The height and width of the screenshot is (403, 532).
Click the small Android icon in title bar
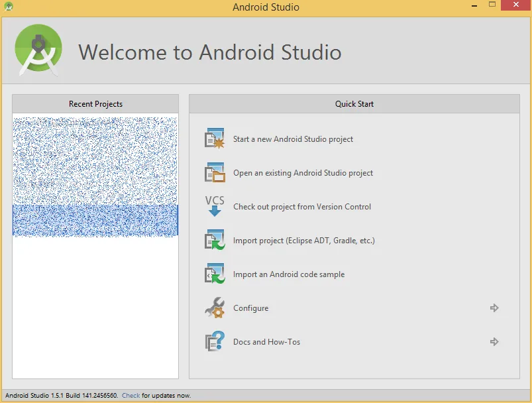tap(9, 7)
